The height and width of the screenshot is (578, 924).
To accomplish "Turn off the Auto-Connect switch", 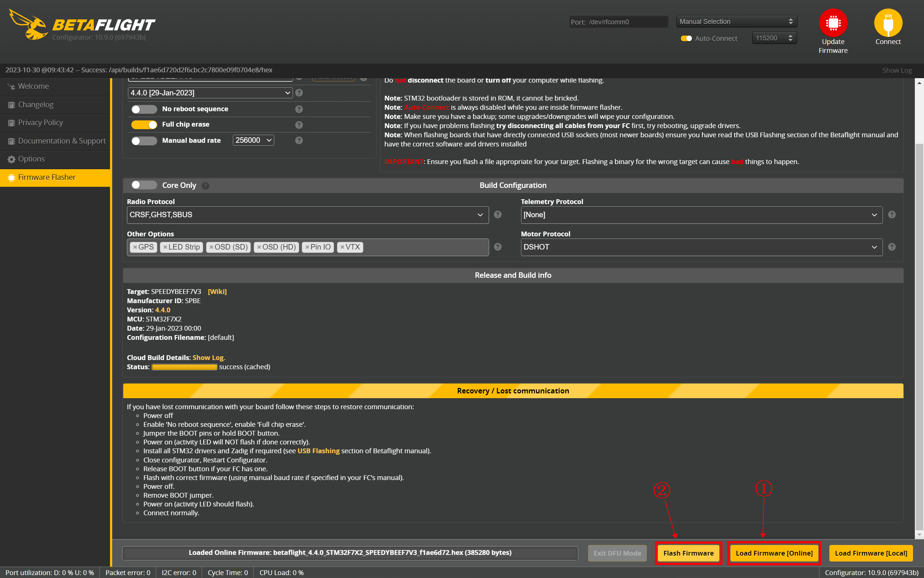I will (686, 38).
